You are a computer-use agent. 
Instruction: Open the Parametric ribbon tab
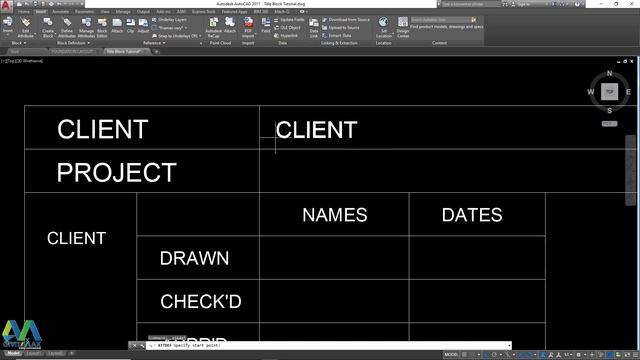pos(84,12)
